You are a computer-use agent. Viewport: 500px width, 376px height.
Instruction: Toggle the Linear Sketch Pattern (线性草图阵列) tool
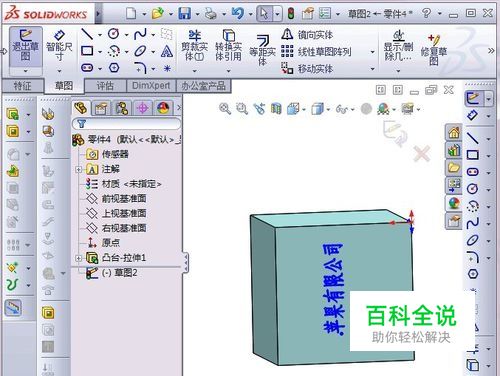(316, 52)
